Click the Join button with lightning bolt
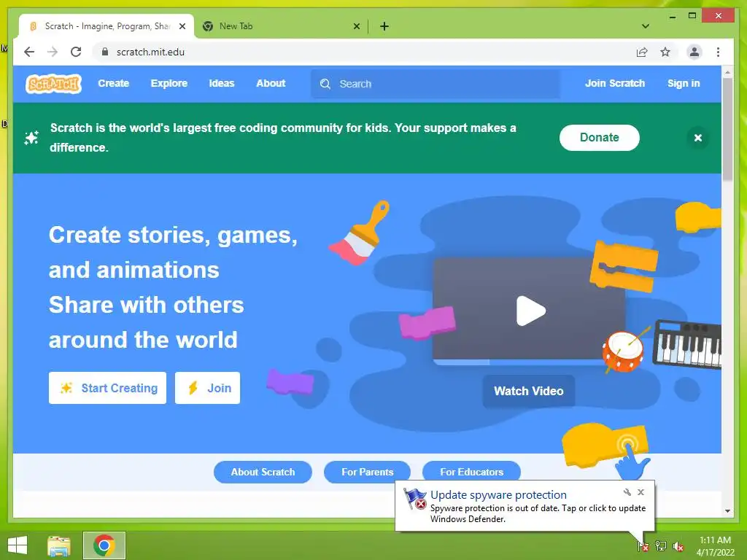 click(x=207, y=388)
